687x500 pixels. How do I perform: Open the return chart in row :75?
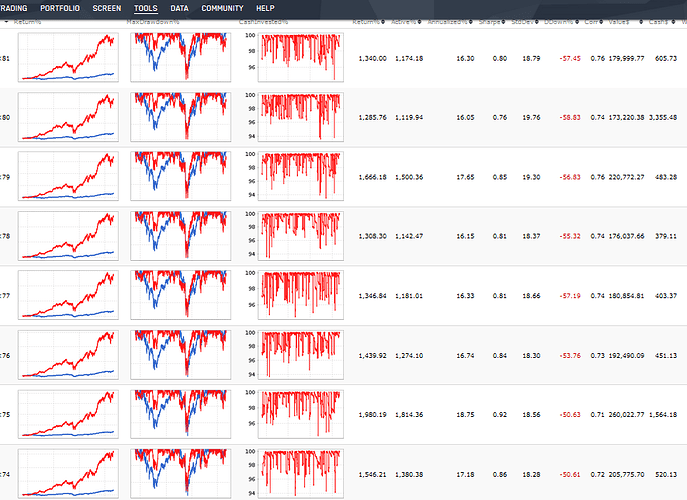(x=68, y=414)
